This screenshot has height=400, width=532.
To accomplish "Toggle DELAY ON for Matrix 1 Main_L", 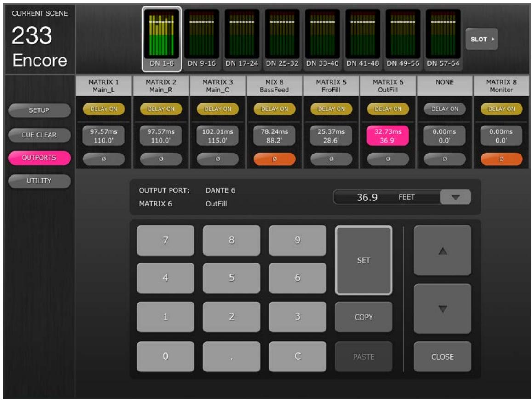I will [x=104, y=109].
